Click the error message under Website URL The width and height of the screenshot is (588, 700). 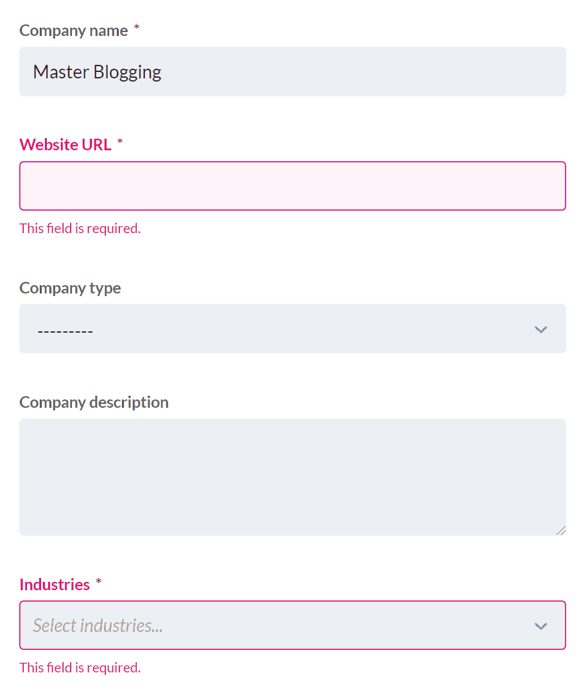80,228
